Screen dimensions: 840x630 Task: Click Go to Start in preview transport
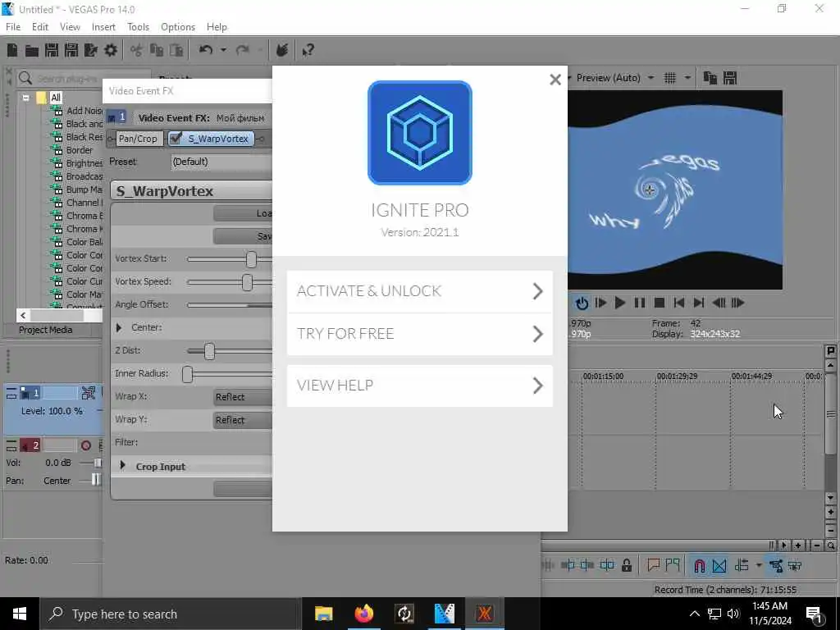click(x=678, y=304)
